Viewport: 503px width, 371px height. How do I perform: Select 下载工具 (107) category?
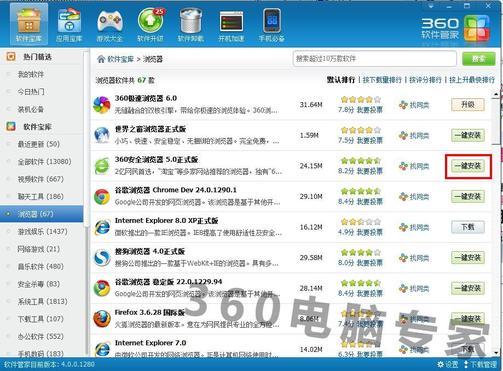(x=42, y=319)
